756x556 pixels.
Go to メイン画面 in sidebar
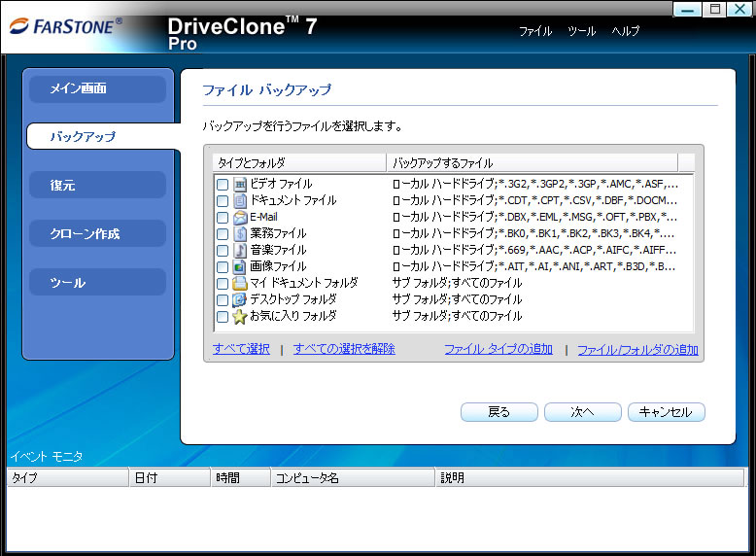coord(98,88)
